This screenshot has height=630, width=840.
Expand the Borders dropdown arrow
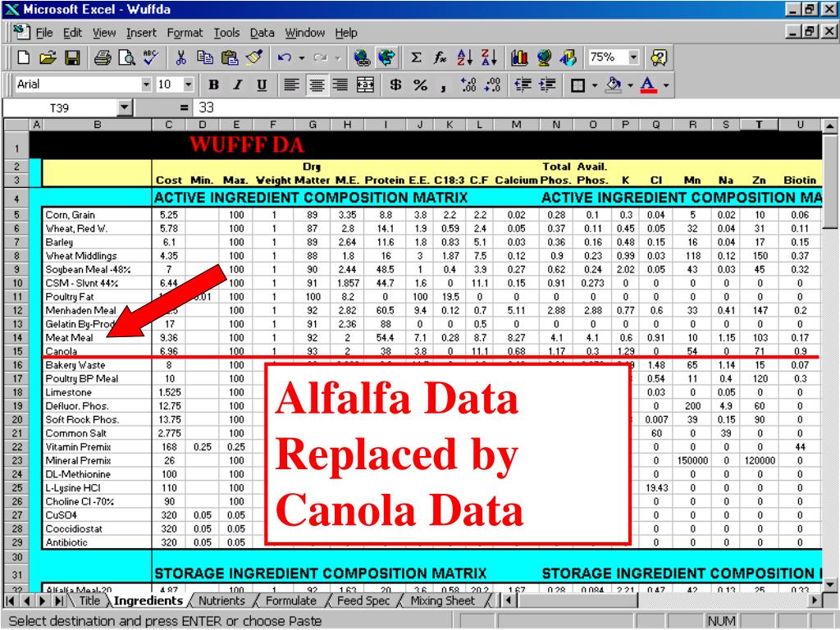coord(595,84)
